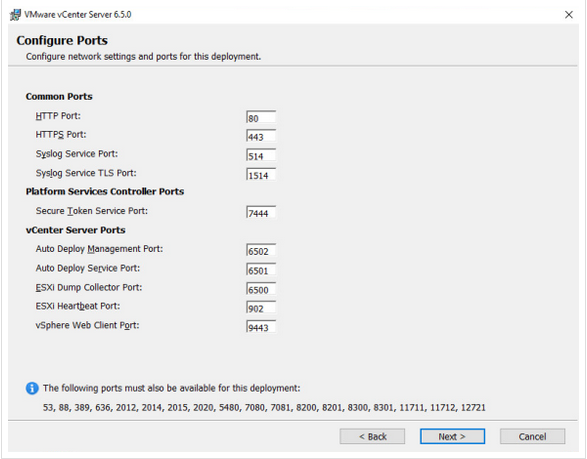Select the HTTP Port field
Viewport: 587px width, 459px height.
point(261,117)
